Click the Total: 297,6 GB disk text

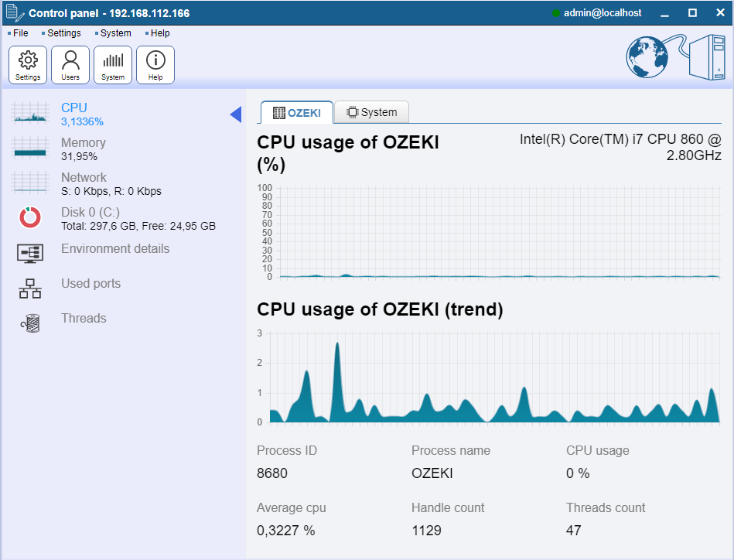138,226
